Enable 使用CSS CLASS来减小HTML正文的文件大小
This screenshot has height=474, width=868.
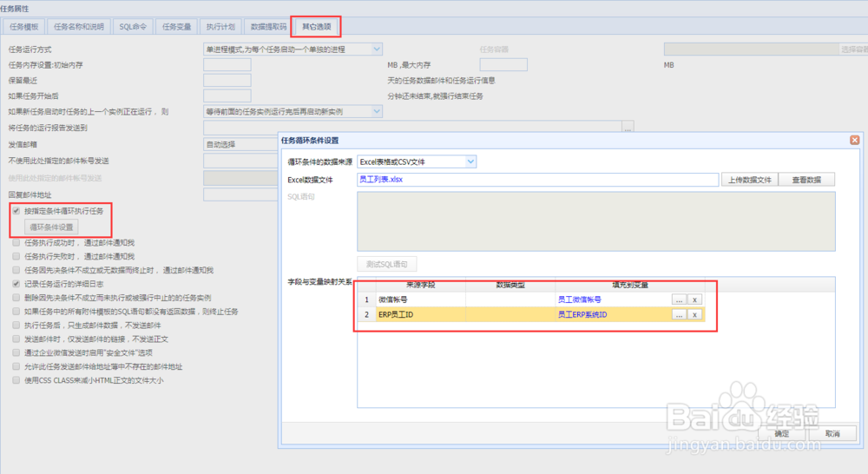coord(16,380)
